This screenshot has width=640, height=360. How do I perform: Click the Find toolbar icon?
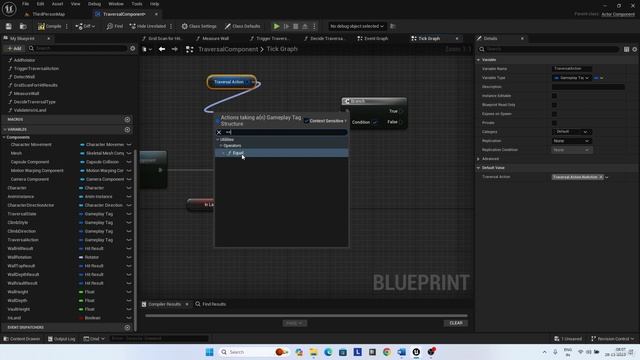(x=115, y=26)
